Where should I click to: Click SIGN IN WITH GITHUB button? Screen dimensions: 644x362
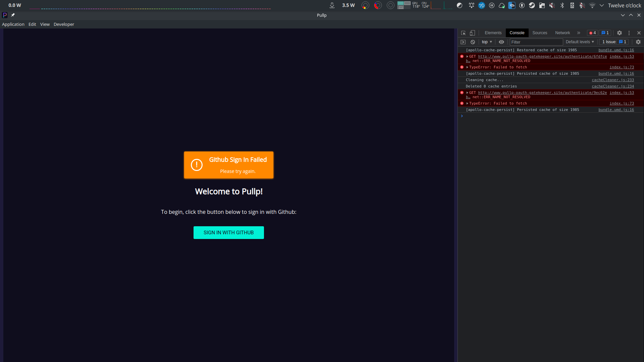[229, 233]
